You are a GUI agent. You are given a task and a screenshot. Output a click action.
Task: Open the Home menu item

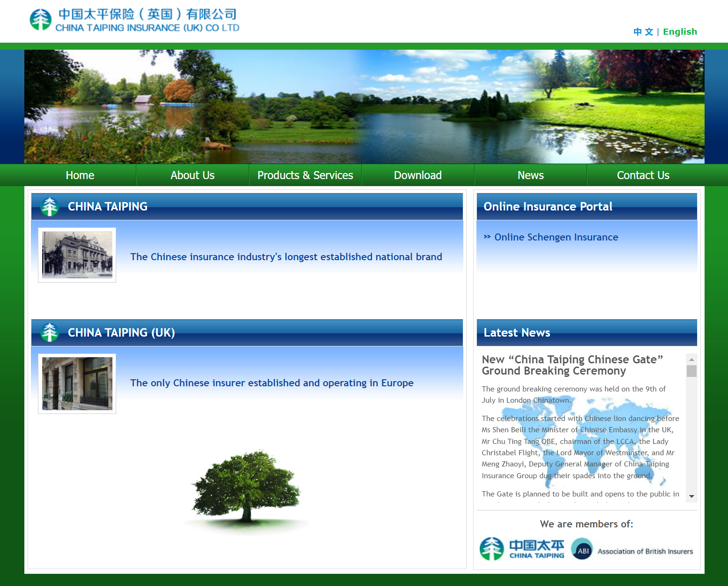80,175
